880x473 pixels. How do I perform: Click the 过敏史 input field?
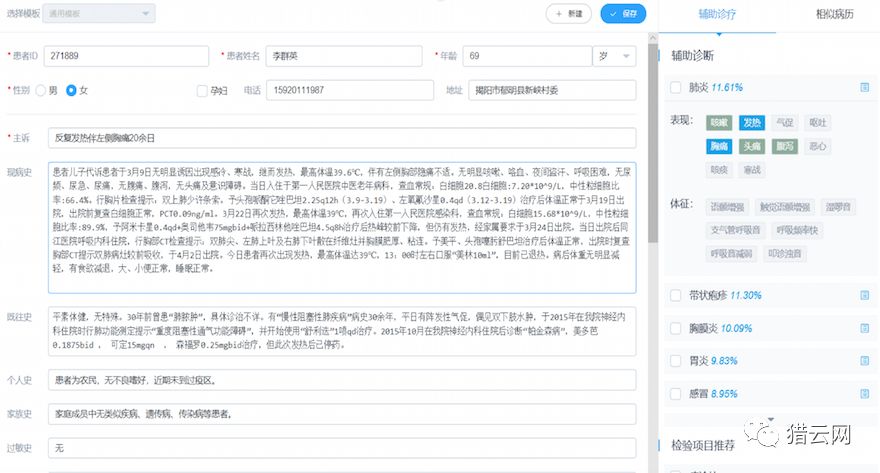tap(342, 448)
